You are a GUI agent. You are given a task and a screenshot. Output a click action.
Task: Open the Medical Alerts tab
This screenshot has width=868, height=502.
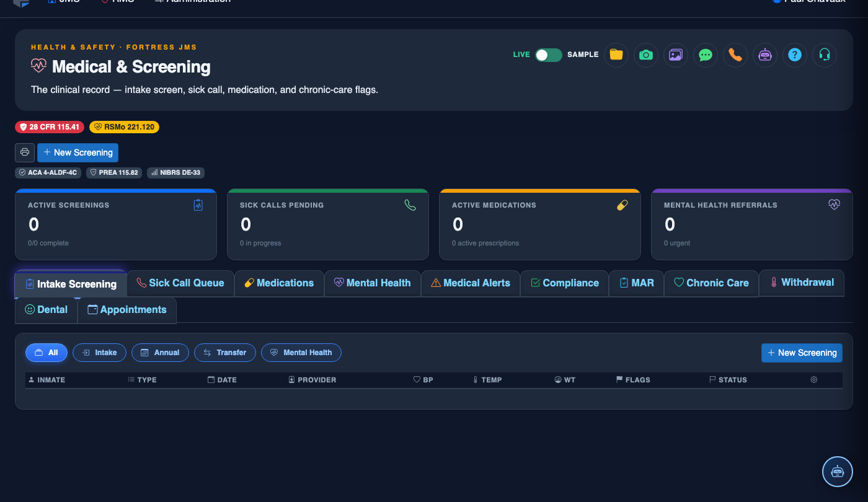click(x=471, y=283)
